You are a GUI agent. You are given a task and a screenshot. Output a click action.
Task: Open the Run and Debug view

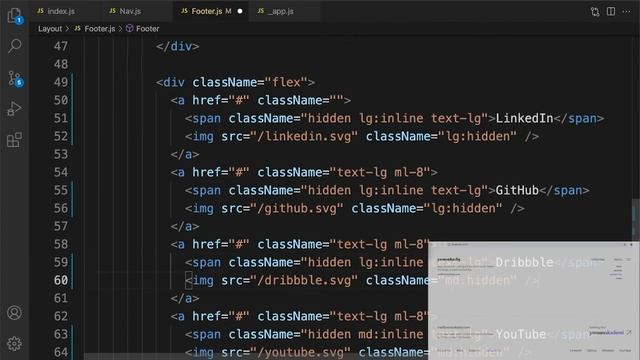pyautogui.click(x=14, y=109)
